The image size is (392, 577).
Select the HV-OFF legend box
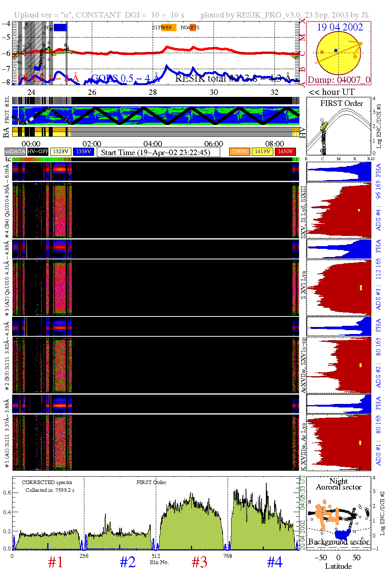(x=38, y=152)
